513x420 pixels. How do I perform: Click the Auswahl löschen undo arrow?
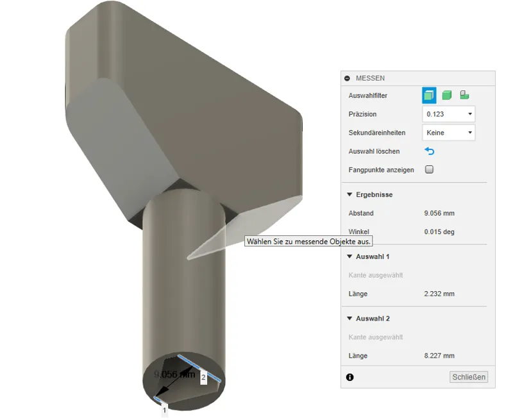429,151
